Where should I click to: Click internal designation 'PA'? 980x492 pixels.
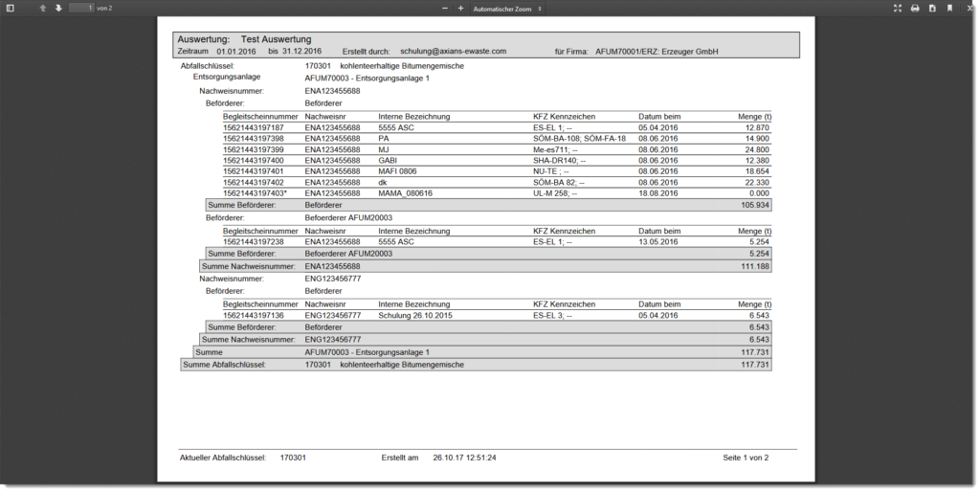383,138
